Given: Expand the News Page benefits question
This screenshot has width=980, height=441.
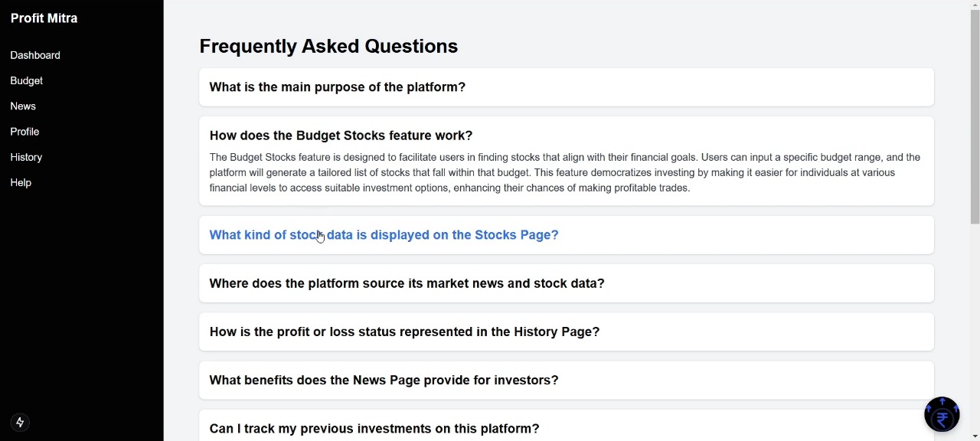Looking at the screenshot, I should pyautogui.click(x=384, y=381).
